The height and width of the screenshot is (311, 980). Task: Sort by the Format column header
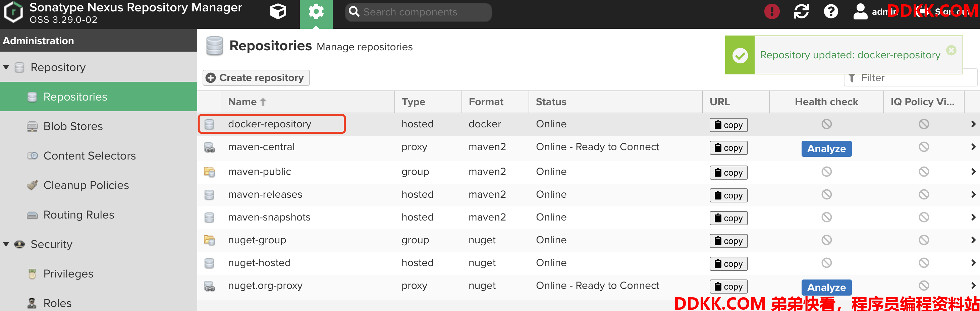click(495, 102)
